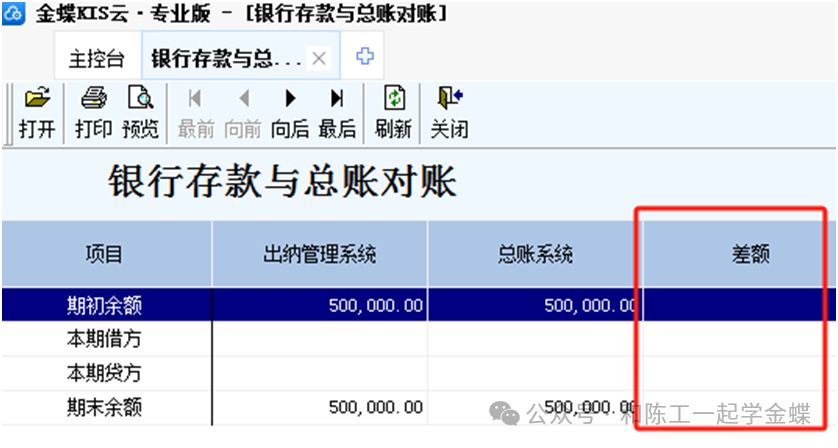This screenshot has height=448, width=838.
Task: Refresh the reconciliation data (刷新)
Action: click(x=394, y=99)
